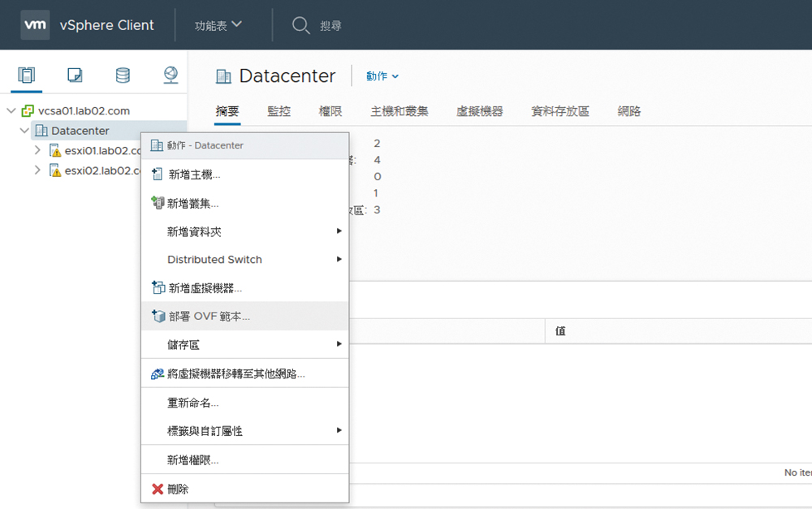Expand the 新增資料夾 submenu arrow
The width and height of the screenshot is (812, 509).
tap(339, 231)
